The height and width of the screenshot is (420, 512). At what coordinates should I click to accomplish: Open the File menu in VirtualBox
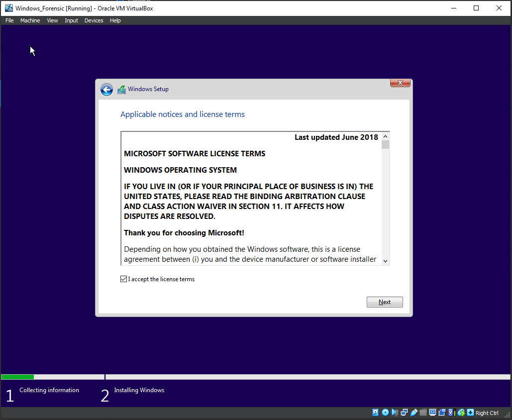coord(9,20)
